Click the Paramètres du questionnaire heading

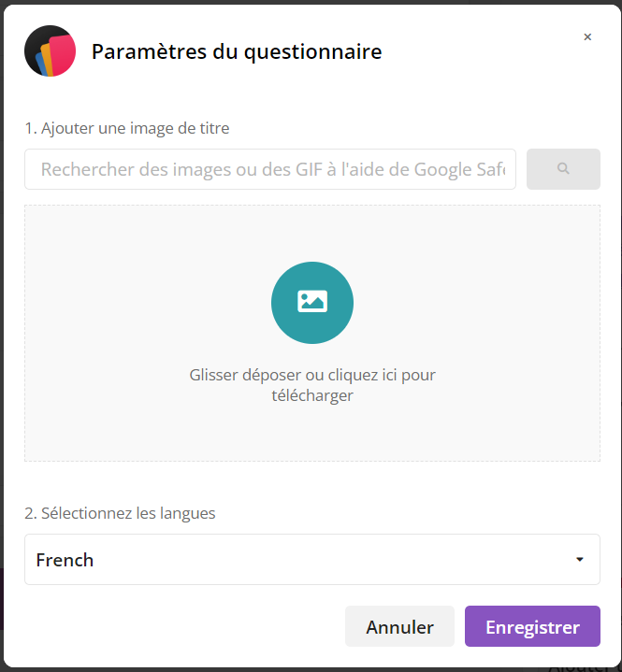(x=237, y=51)
